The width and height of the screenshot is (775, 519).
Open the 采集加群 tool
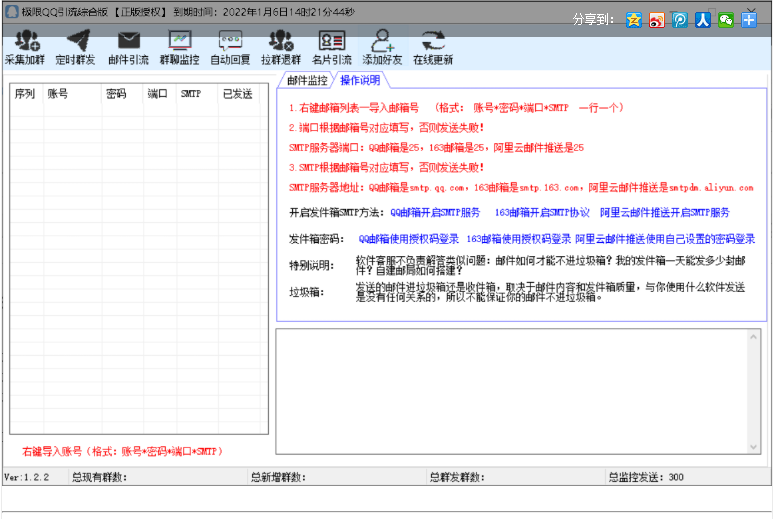coord(25,47)
